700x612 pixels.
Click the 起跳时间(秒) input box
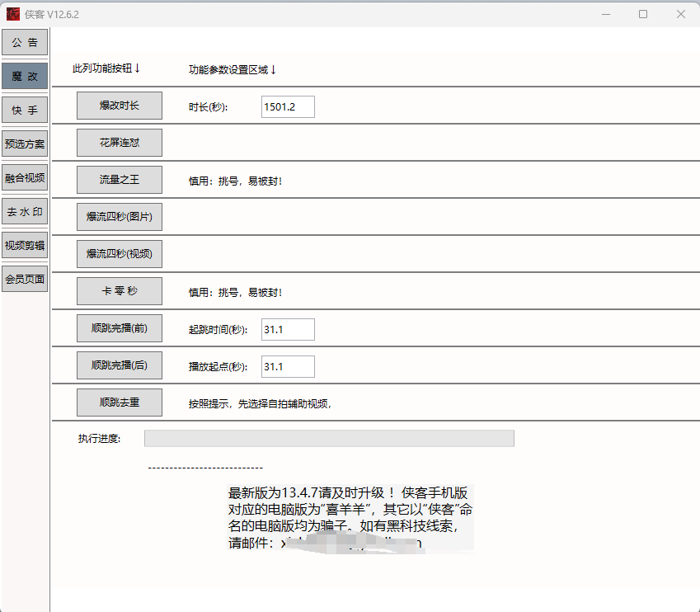(x=287, y=329)
